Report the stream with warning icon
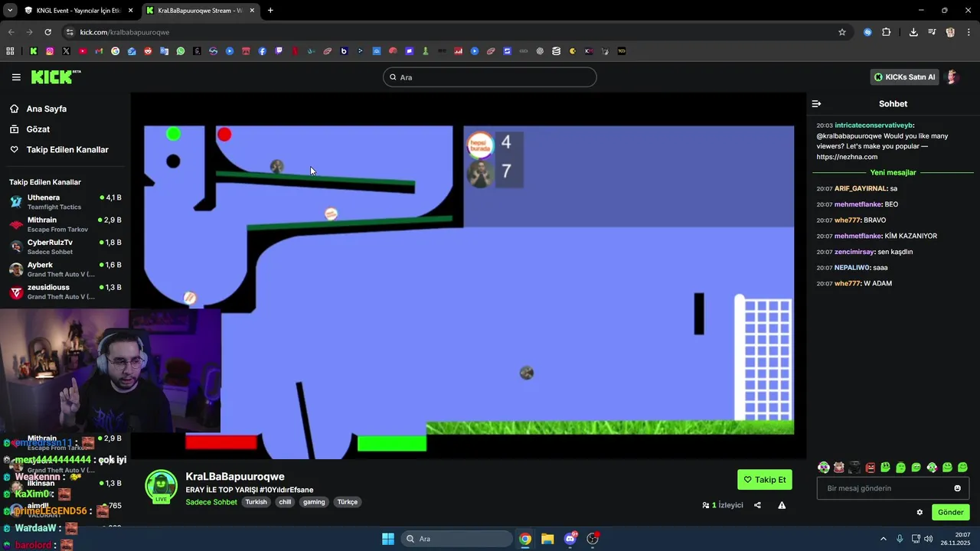The height and width of the screenshot is (551, 980). point(782,505)
